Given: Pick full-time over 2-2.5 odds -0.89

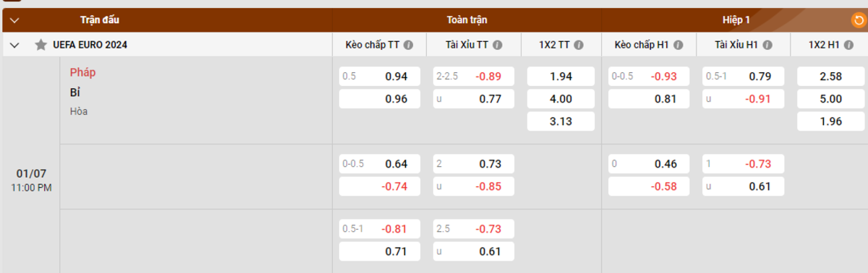Looking at the screenshot, I should point(474,77).
